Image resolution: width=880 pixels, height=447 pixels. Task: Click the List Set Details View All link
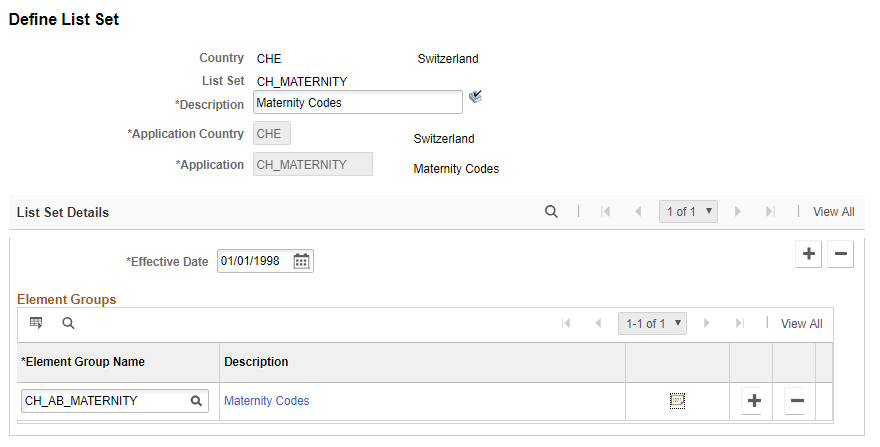pyautogui.click(x=833, y=212)
